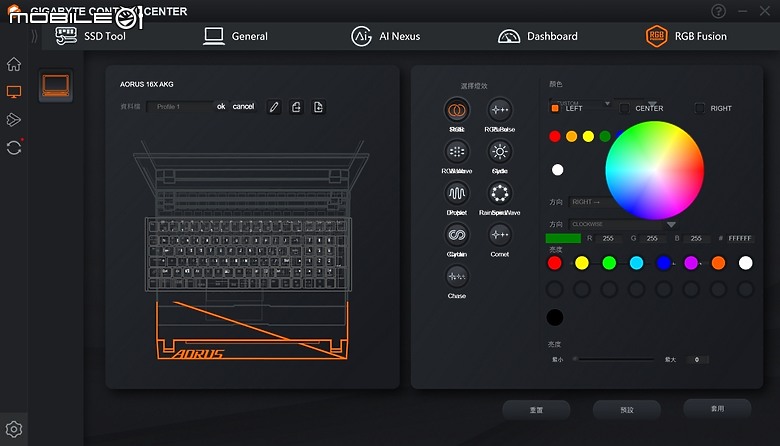Choose red swatch in top preset row
This screenshot has width=780, height=446.
pos(555,136)
